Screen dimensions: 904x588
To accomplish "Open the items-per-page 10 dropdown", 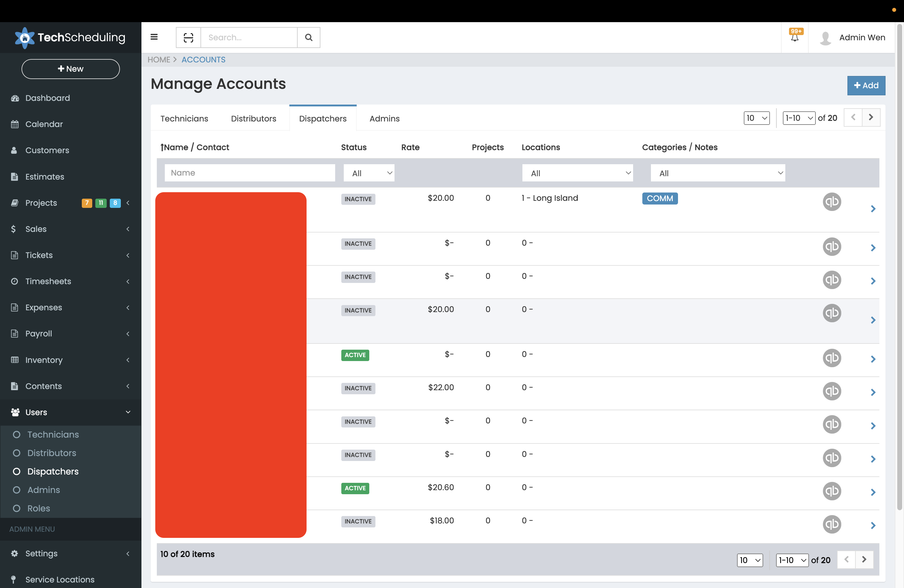I will pyautogui.click(x=756, y=118).
